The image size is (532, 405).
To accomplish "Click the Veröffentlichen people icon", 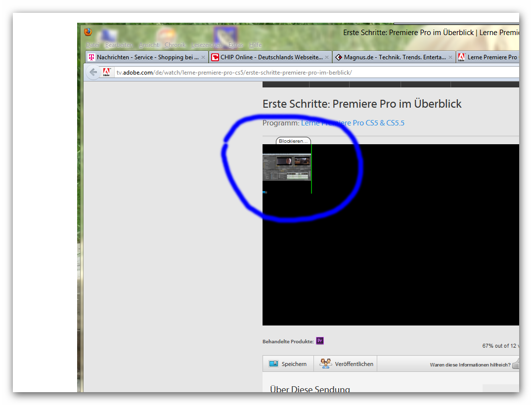I will (x=325, y=364).
